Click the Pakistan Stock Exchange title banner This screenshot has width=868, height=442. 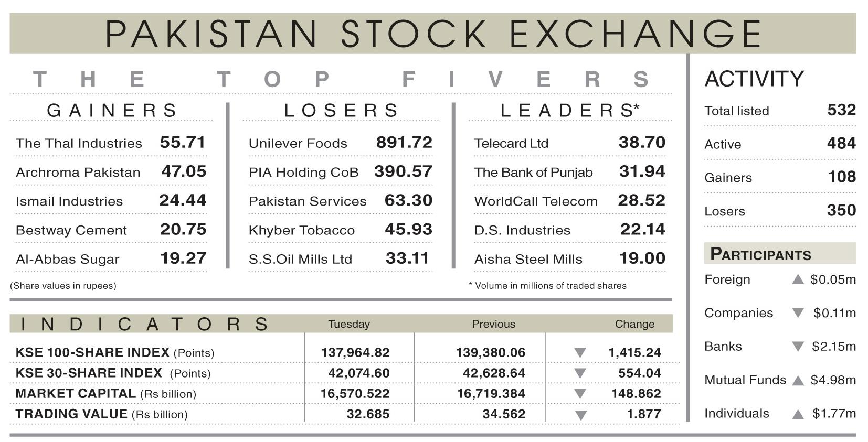[x=433, y=34]
